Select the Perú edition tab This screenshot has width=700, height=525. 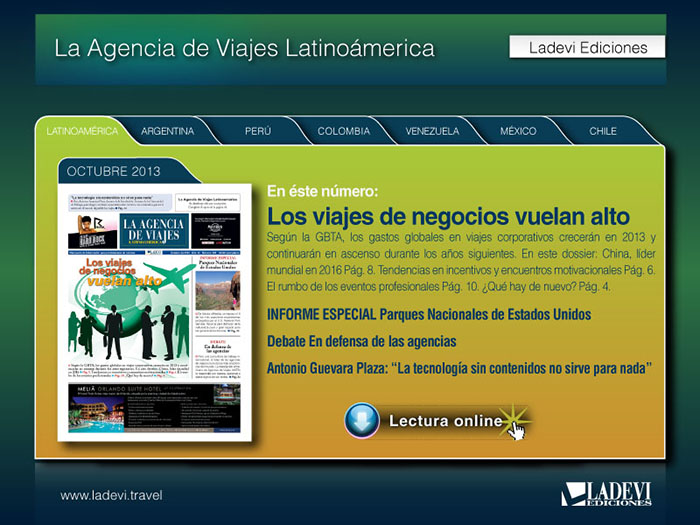[x=258, y=131]
